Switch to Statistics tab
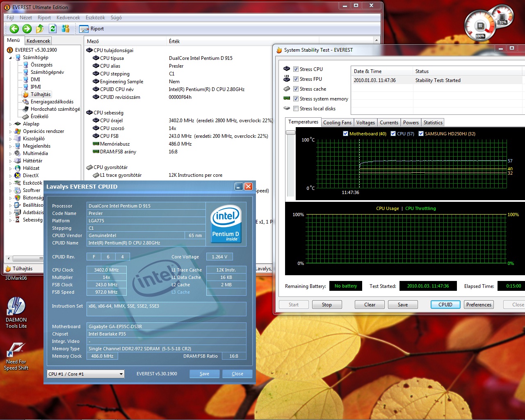Viewport: 525px width, 420px height. click(433, 123)
